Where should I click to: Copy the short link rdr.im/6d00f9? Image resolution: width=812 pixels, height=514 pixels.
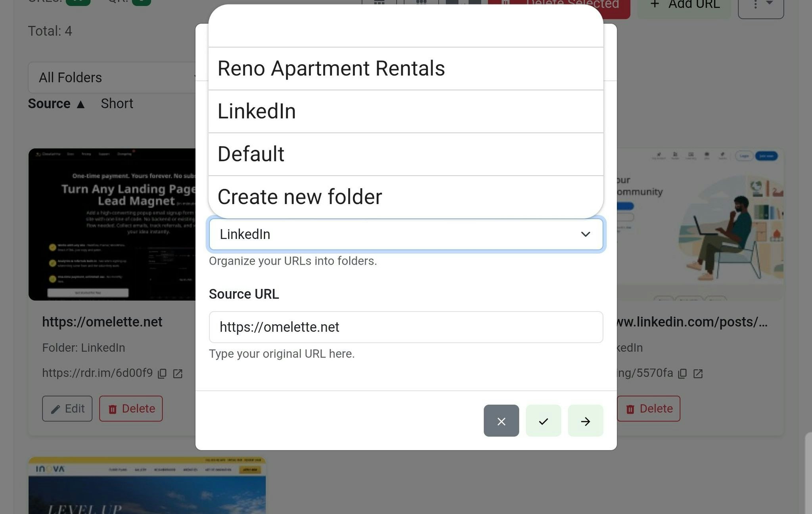click(x=162, y=373)
